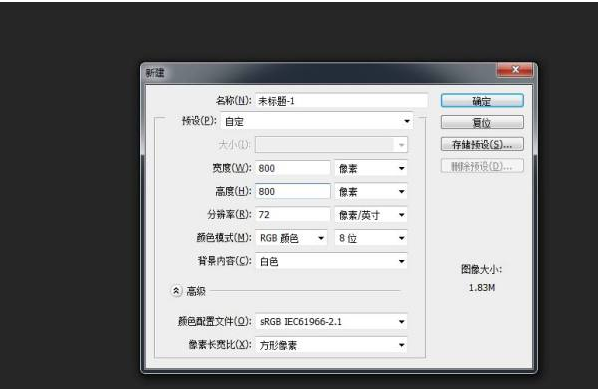This screenshot has width=598, height=389.
Task: Open width unit dropdown showing 像素
Action: point(371,168)
